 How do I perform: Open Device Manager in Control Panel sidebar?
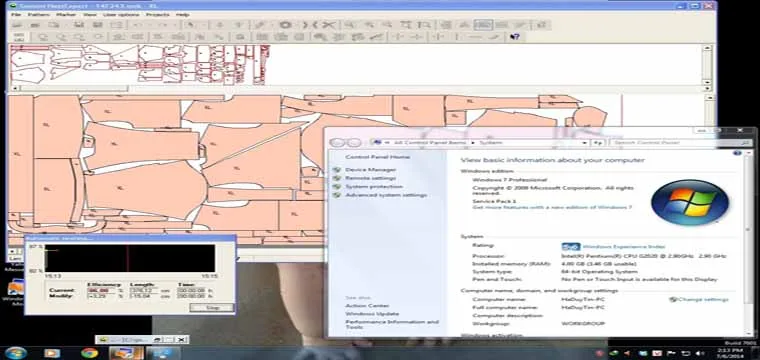370,170
